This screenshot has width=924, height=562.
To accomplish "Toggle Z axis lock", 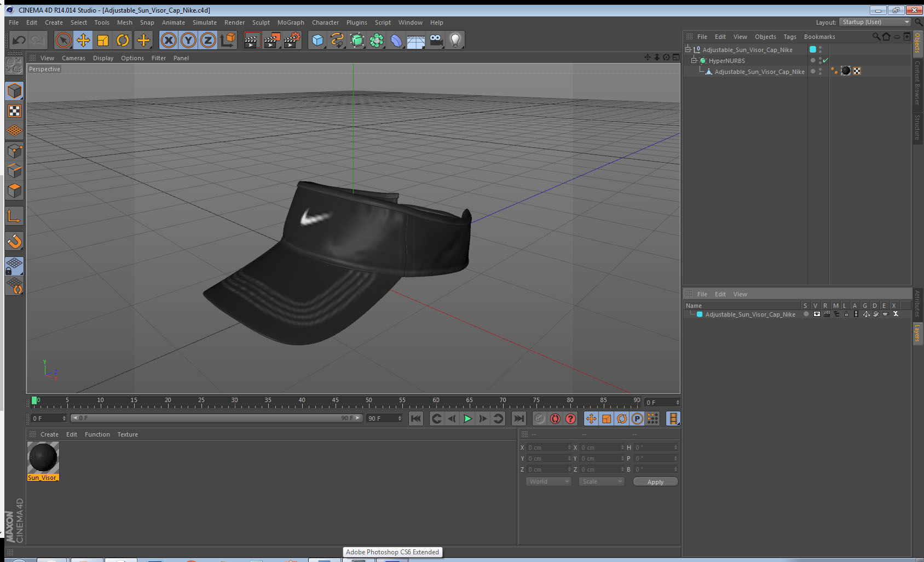I will (x=208, y=40).
